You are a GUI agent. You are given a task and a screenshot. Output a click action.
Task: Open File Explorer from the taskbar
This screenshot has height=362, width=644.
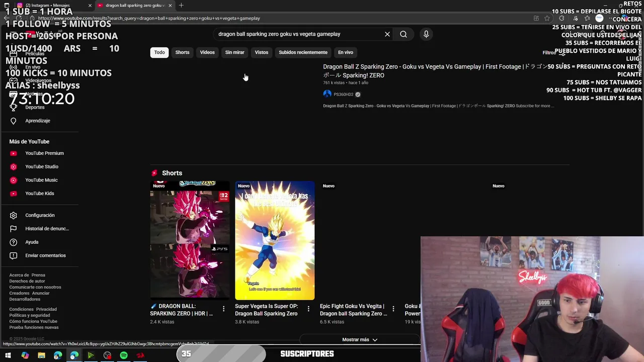pyautogui.click(x=41, y=355)
